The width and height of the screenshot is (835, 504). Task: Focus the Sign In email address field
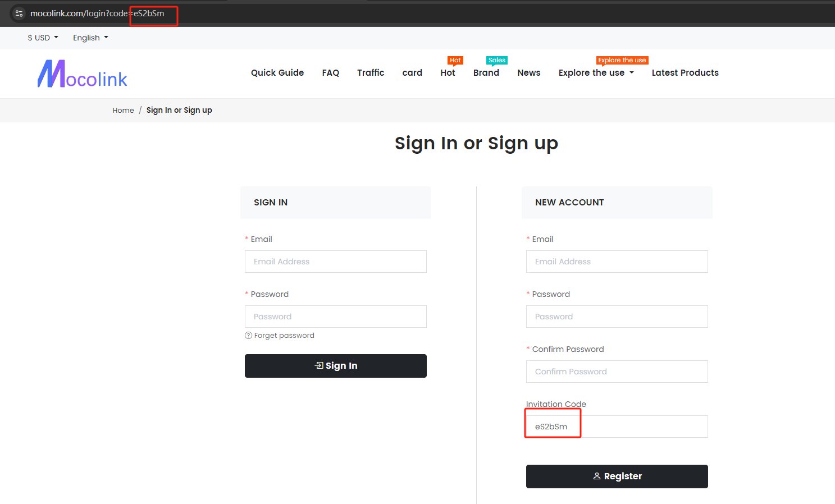coord(335,262)
